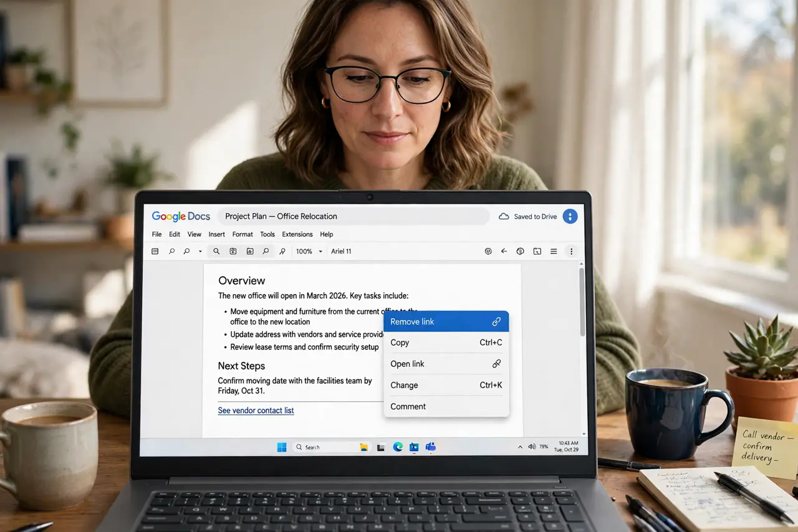
Task: Open the three-dot more options in toolbar
Action: point(571,251)
